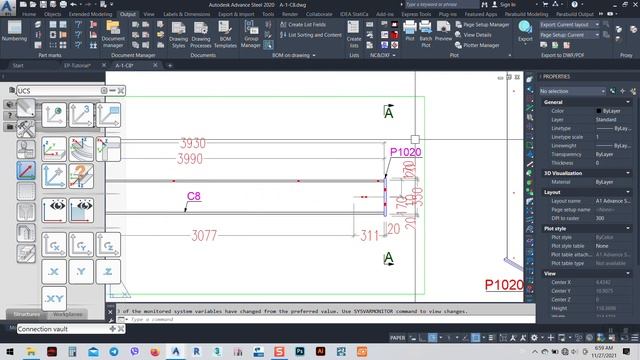Open BOM Templates
640x360 pixels.
point(225,34)
